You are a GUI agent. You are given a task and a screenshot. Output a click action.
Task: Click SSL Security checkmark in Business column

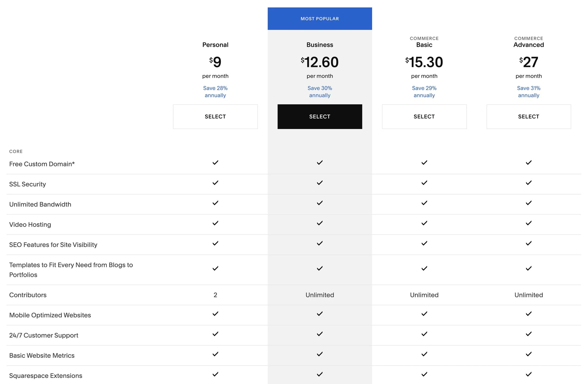[x=320, y=183]
